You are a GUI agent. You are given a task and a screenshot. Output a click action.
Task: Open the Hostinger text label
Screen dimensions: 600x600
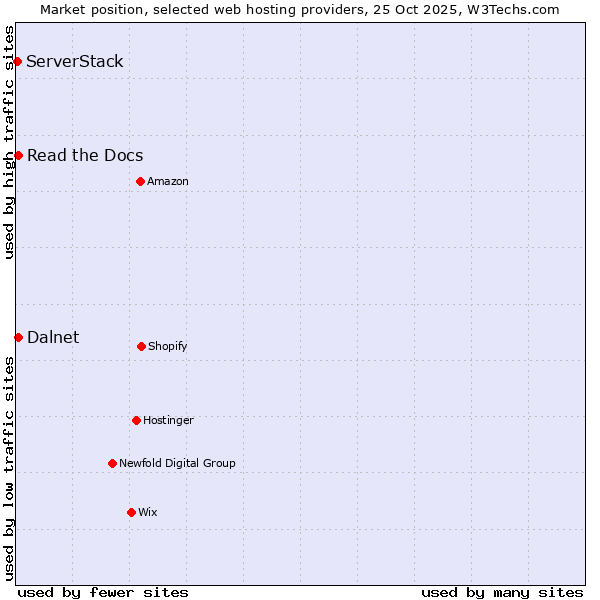tap(168, 420)
